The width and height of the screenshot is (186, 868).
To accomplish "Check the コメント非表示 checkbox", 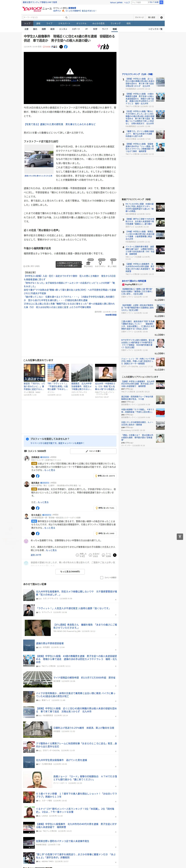I will coord(102,578).
